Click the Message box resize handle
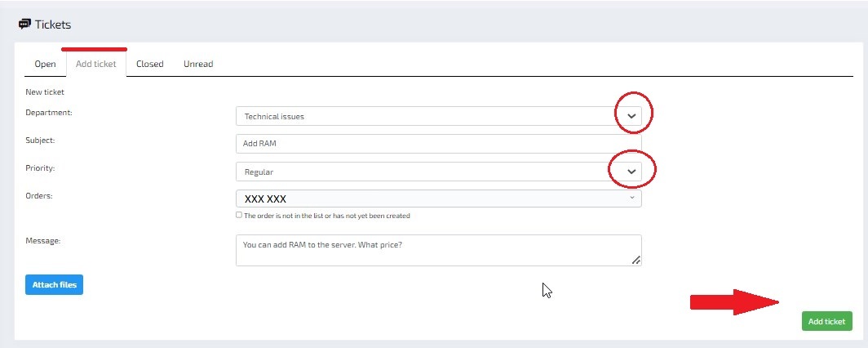 635,260
